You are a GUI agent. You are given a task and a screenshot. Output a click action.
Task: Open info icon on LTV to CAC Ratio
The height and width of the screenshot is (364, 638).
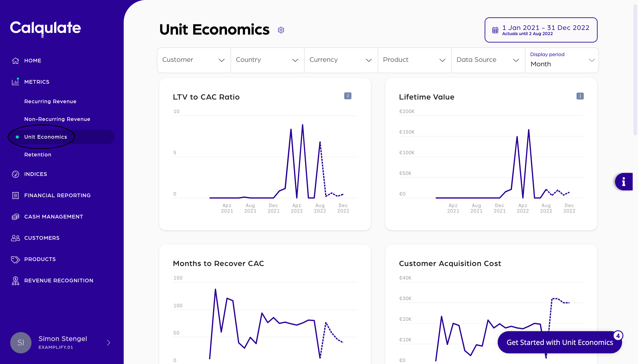coord(348,96)
